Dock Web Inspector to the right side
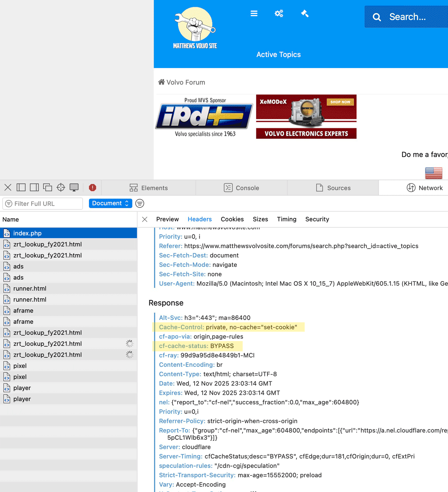This screenshot has width=448, height=492. click(34, 188)
